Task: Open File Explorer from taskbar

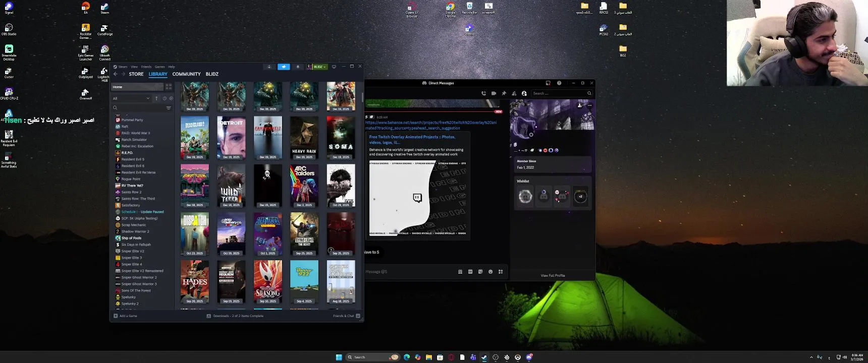Action: tap(429, 357)
